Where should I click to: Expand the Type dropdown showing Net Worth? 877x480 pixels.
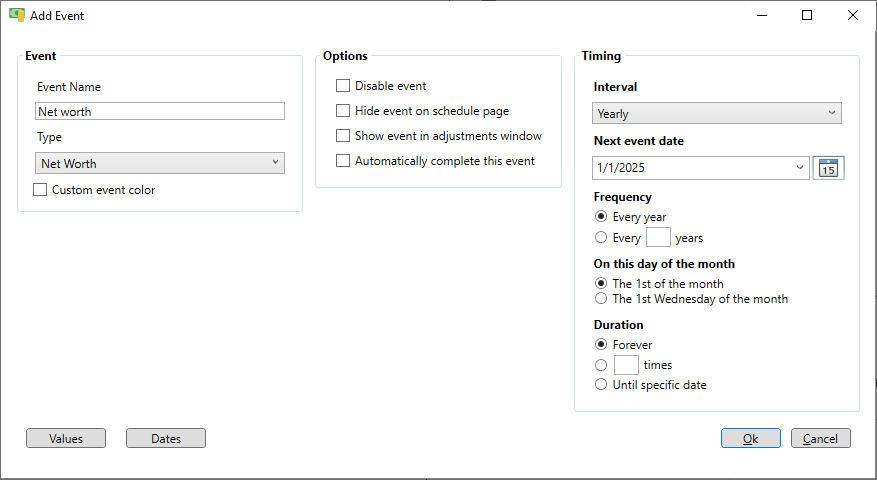160,163
